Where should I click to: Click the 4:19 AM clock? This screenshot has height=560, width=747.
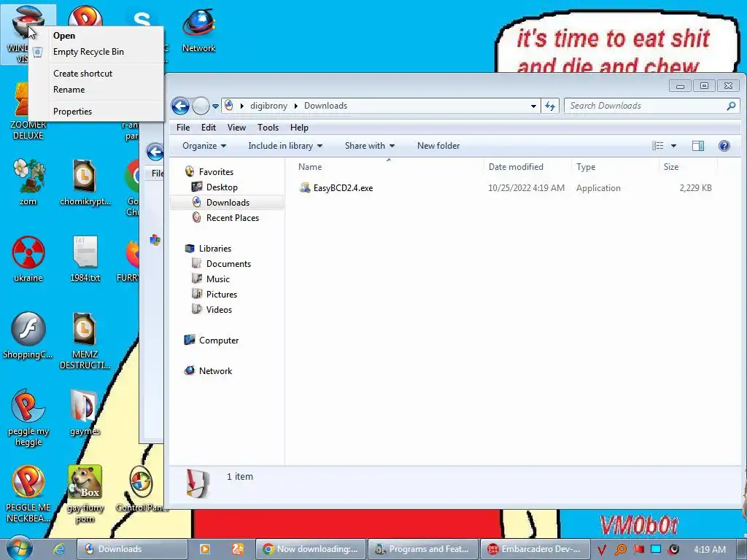tap(710, 550)
